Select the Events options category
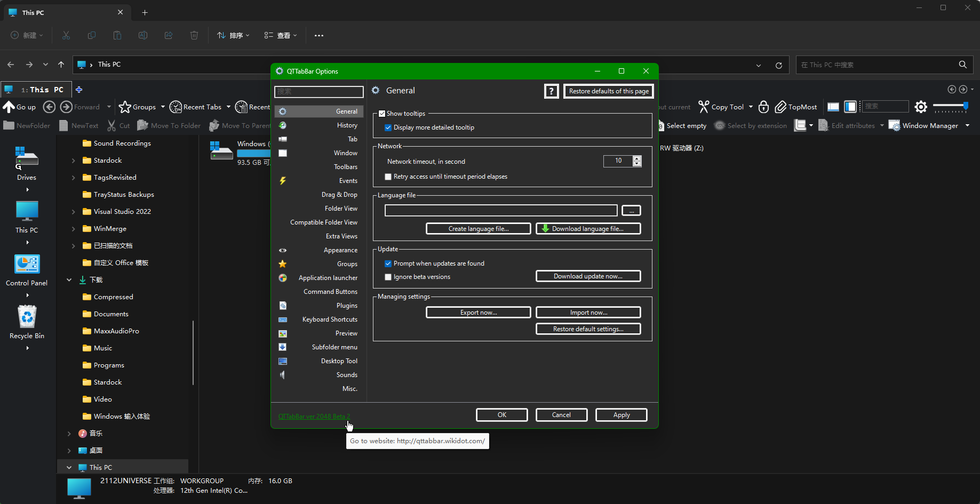This screenshot has height=504, width=980. pos(348,180)
